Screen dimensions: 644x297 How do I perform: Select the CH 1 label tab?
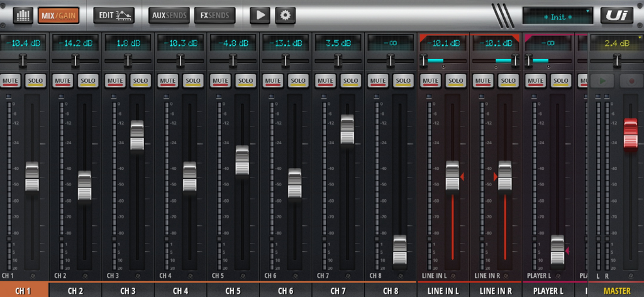pyautogui.click(x=24, y=291)
